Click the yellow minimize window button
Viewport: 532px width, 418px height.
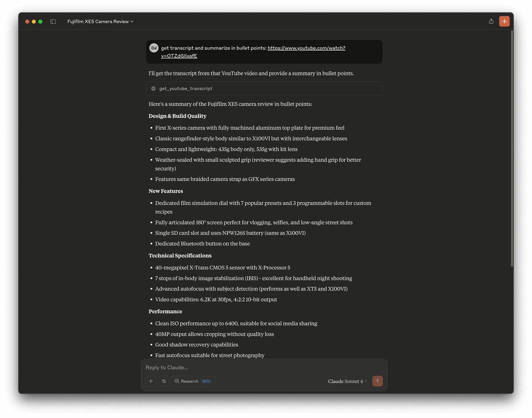(x=34, y=21)
